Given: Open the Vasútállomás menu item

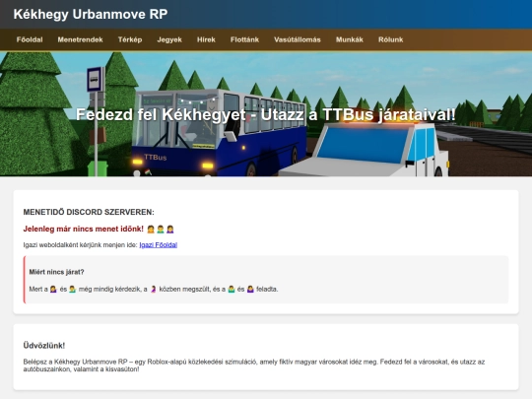Looking at the screenshot, I should (x=298, y=39).
